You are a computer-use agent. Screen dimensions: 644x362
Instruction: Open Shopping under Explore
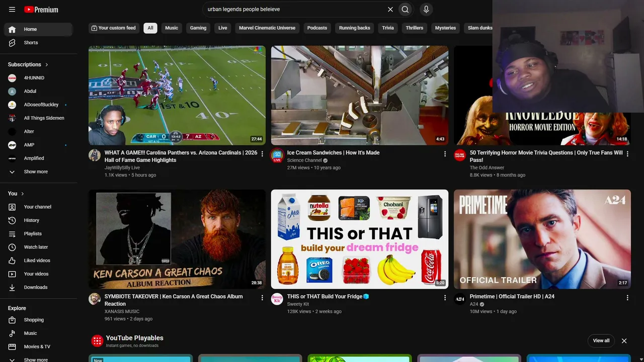38,320
